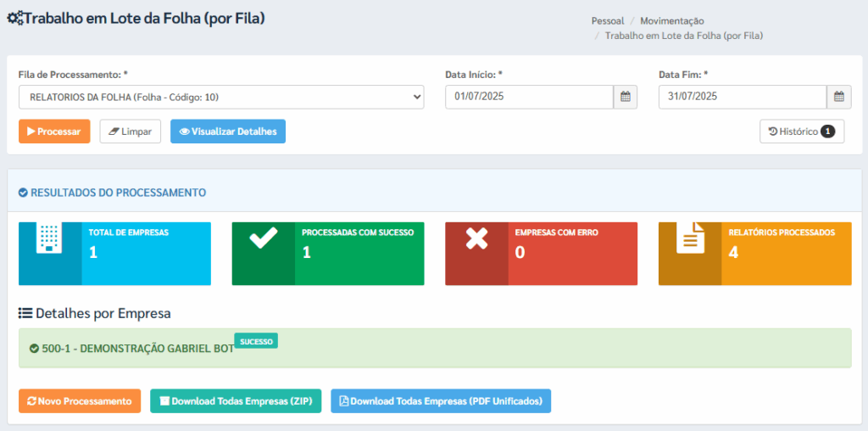This screenshot has width=868, height=431.
Task: Click the list icon beside Detalhes por Empresa
Action: [25, 314]
